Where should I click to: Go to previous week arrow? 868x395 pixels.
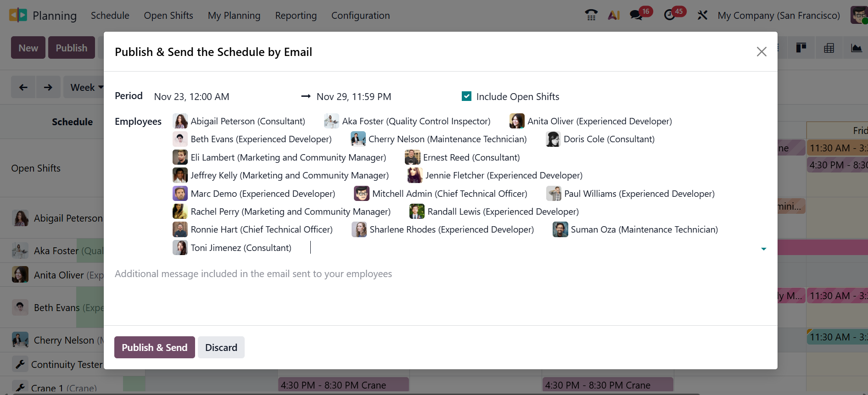[23, 87]
